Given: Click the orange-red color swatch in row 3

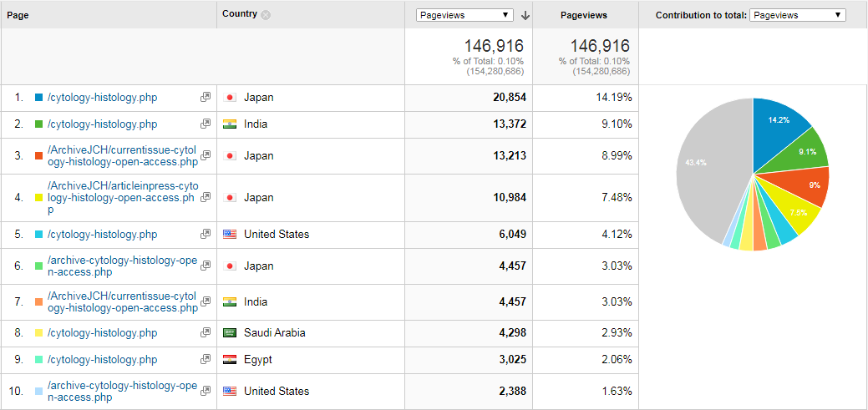Looking at the screenshot, I should coord(38,156).
